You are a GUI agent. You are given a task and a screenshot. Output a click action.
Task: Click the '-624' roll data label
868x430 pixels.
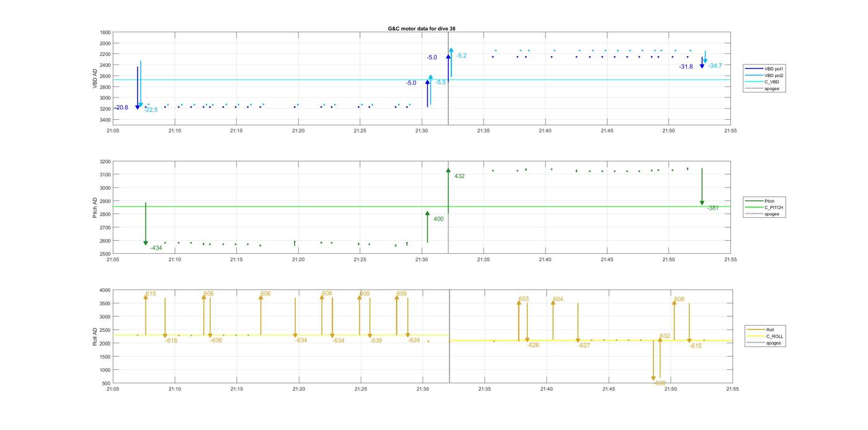point(414,340)
